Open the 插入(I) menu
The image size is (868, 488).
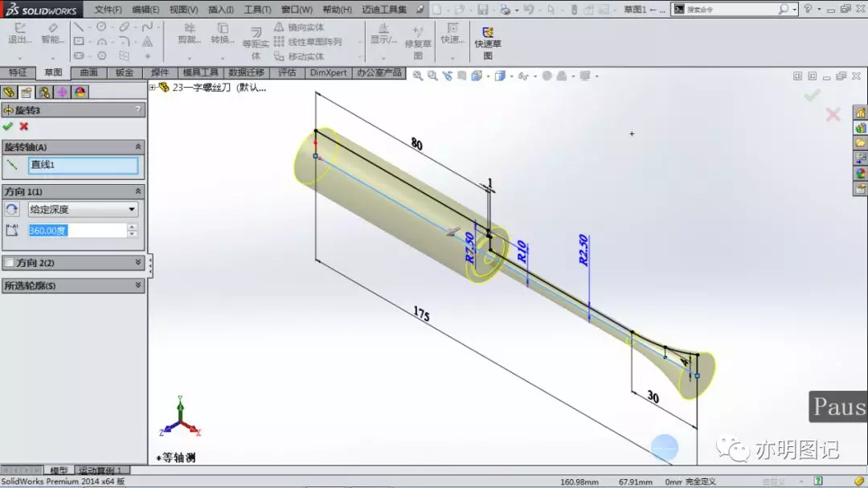pyautogui.click(x=221, y=10)
